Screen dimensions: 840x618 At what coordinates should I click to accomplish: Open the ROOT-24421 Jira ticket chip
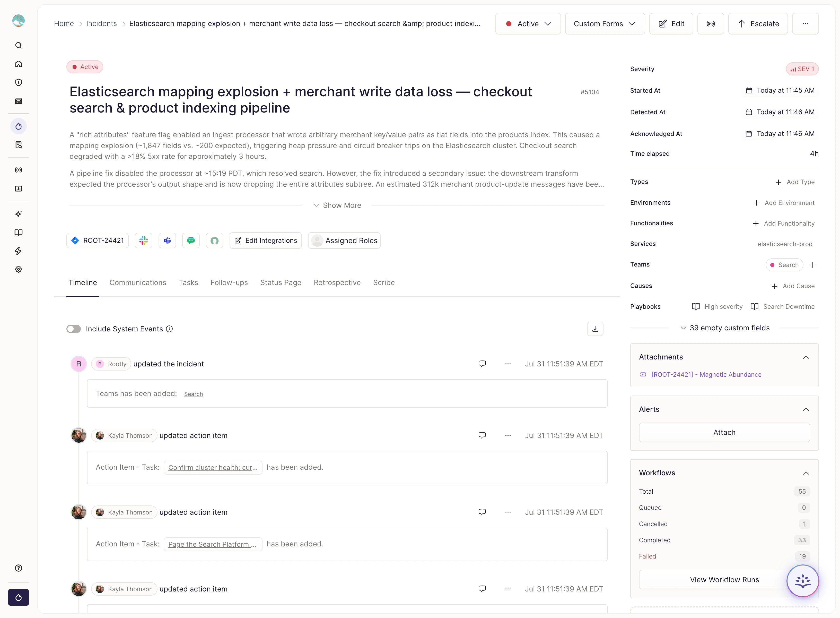point(98,241)
